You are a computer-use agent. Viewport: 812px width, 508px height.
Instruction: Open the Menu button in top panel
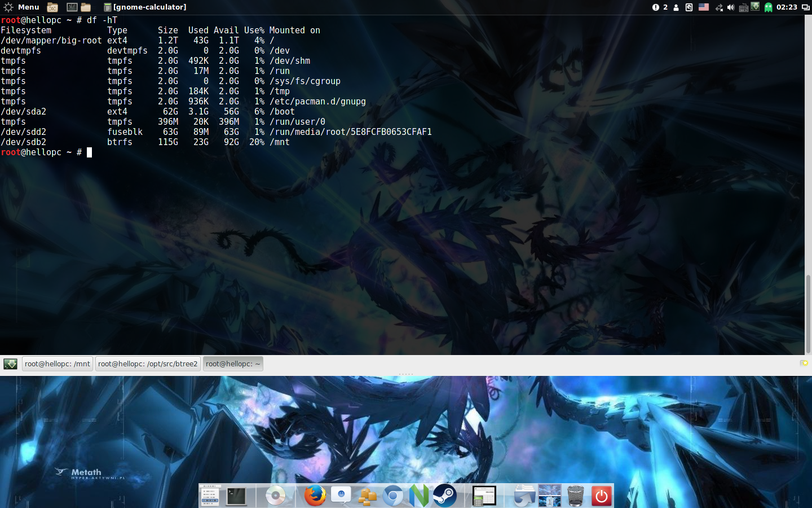(x=28, y=7)
